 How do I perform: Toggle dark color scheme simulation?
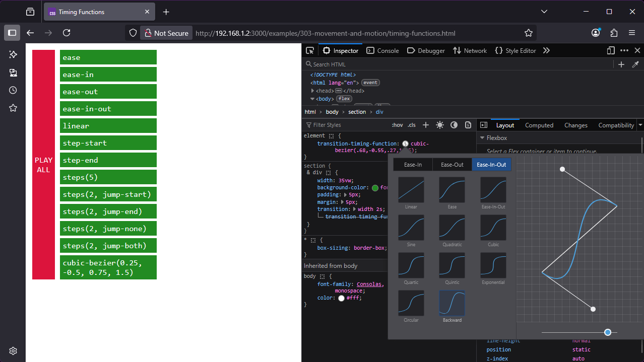(x=454, y=125)
